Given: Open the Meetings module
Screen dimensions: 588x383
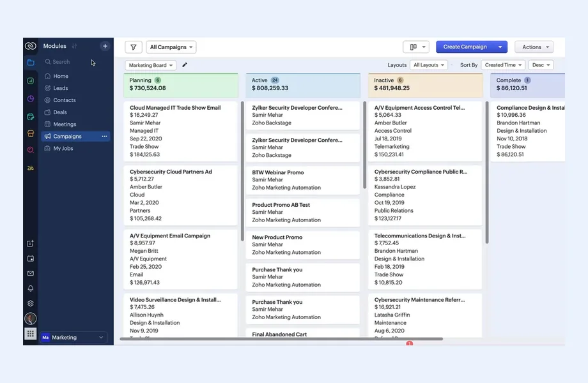Looking at the screenshot, I should (65, 124).
